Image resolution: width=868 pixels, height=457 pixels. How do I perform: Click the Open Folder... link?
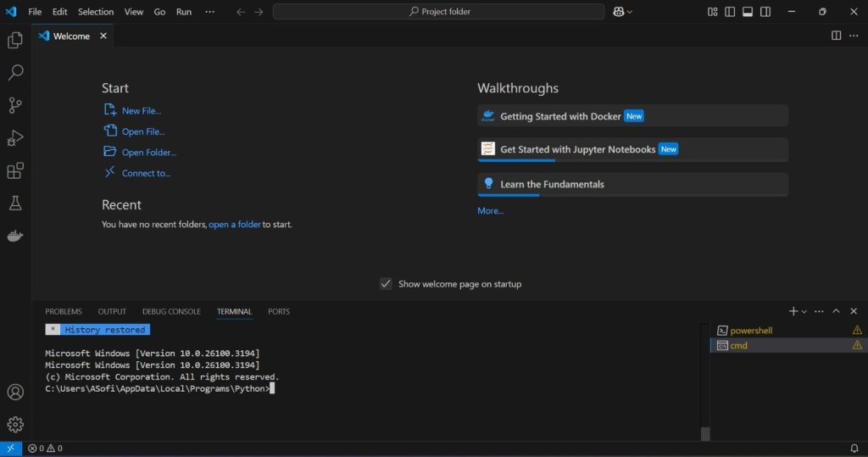tap(148, 153)
